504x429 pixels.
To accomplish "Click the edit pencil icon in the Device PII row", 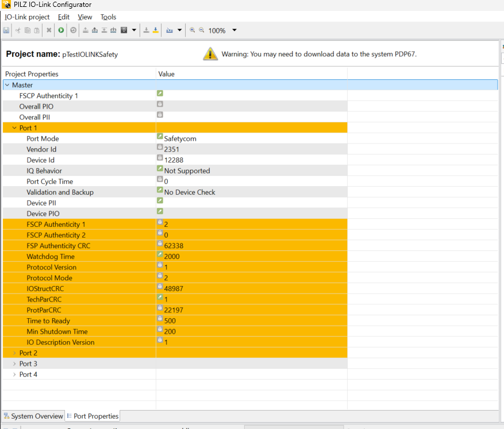I will (x=160, y=200).
